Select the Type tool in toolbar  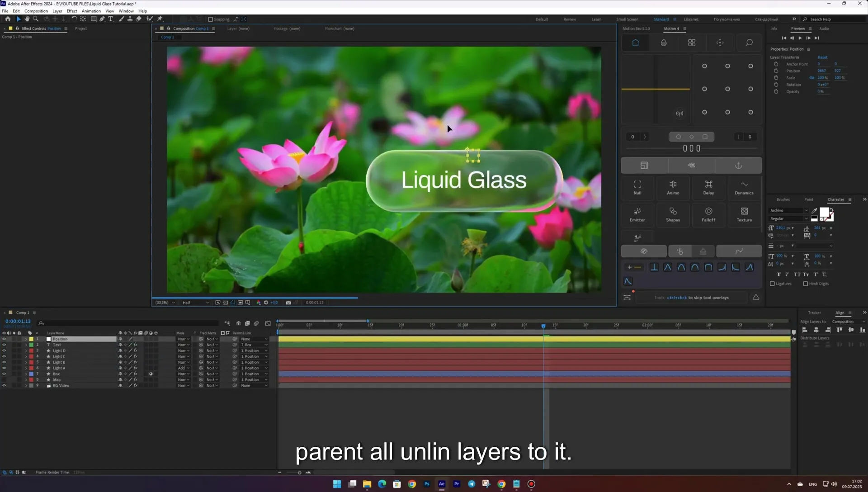tap(111, 19)
